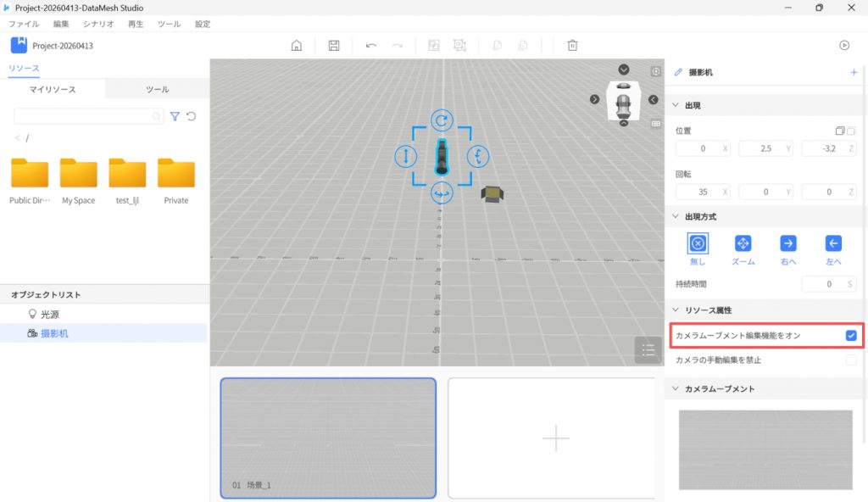
Task: Switch to the ツール tab
Action: coord(157,89)
